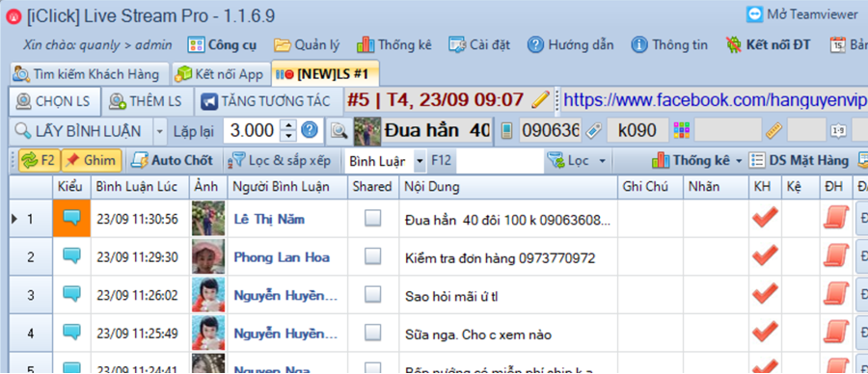Click the CHỌN LS button
868x374 pixels.
[x=54, y=101]
